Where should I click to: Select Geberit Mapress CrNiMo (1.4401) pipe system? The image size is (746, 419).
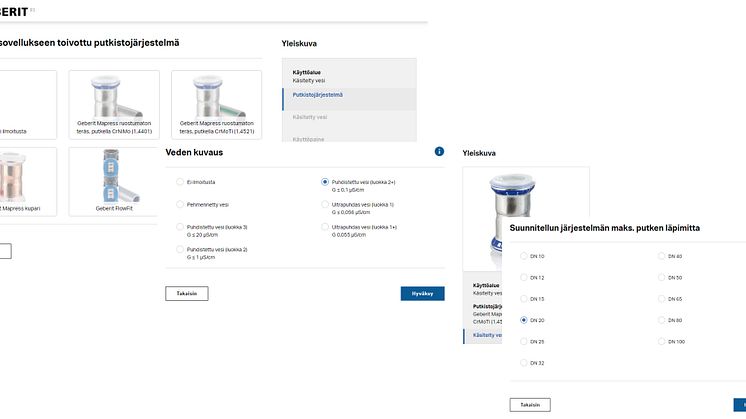click(113, 104)
